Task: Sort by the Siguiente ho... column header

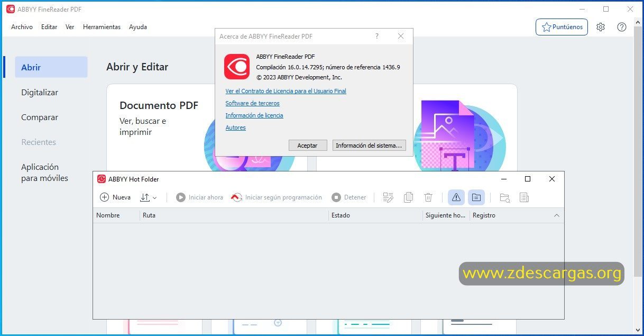Action: [x=446, y=215]
